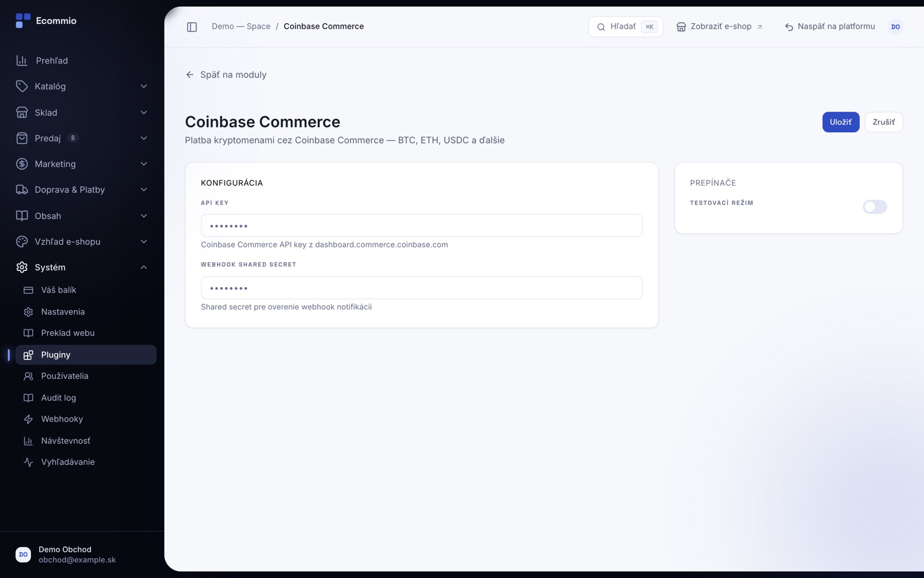Focus the Webhook Shared Secret field
The image size is (924, 578).
click(422, 288)
